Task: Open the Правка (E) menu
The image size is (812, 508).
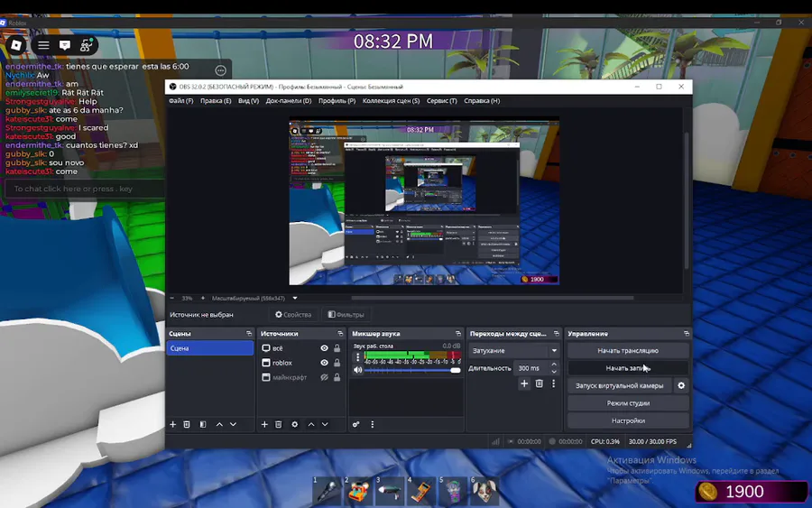Action: [x=216, y=101]
